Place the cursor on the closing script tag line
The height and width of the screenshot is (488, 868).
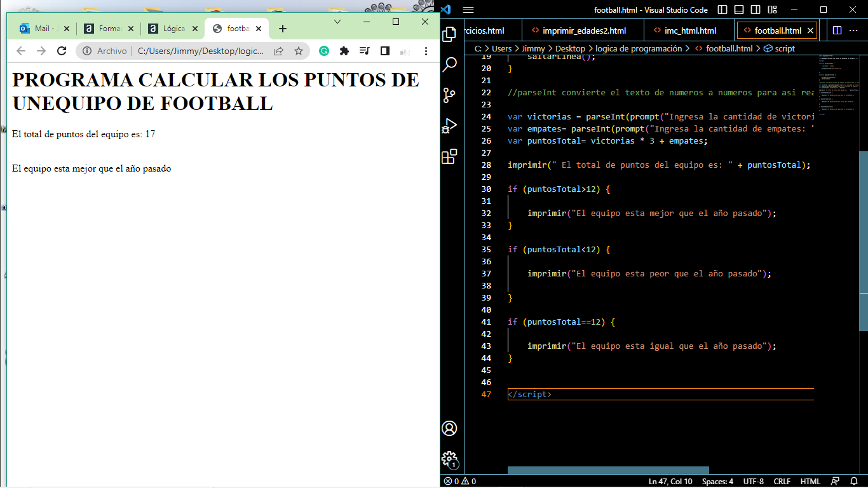coord(661,394)
